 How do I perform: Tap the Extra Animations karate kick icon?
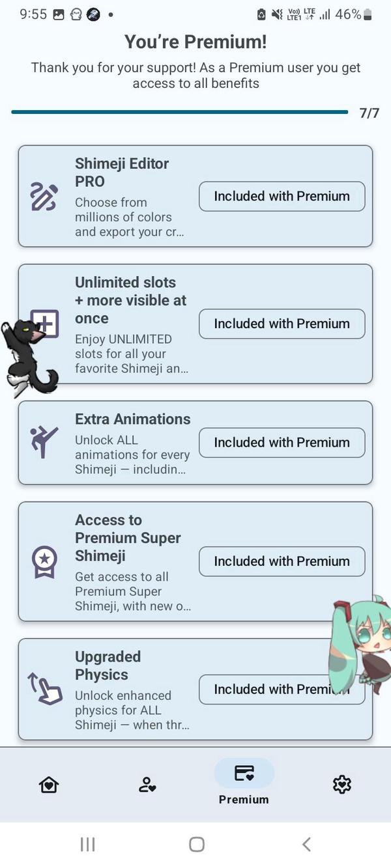44,442
